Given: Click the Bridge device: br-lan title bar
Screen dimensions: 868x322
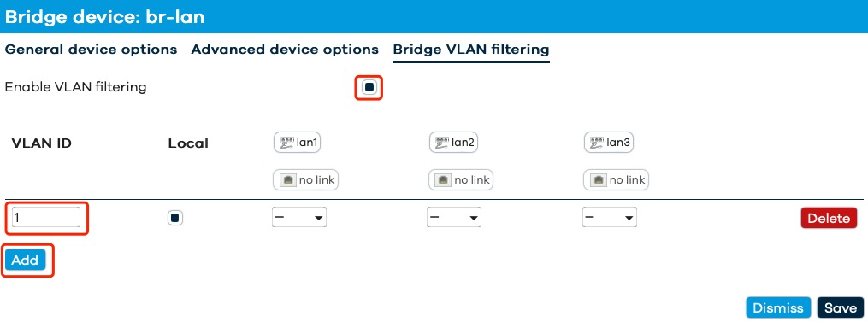Looking at the screenshot, I should [x=434, y=16].
